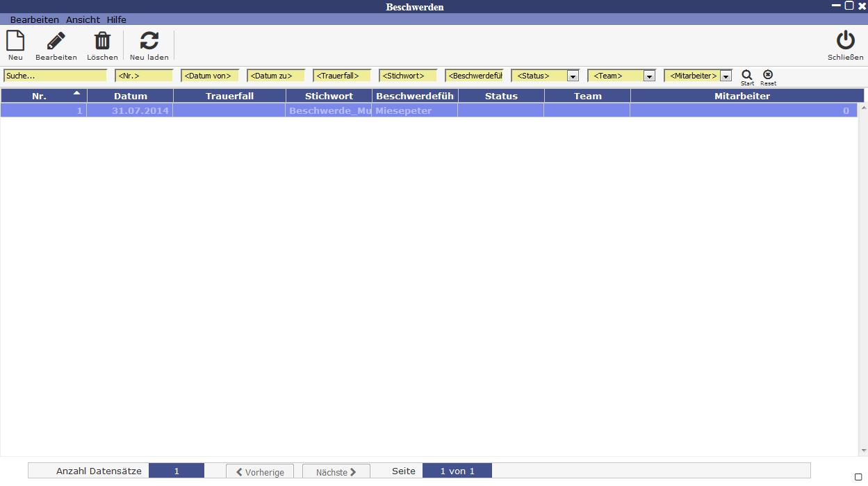Click the Löschen trash icon

tap(102, 41)
